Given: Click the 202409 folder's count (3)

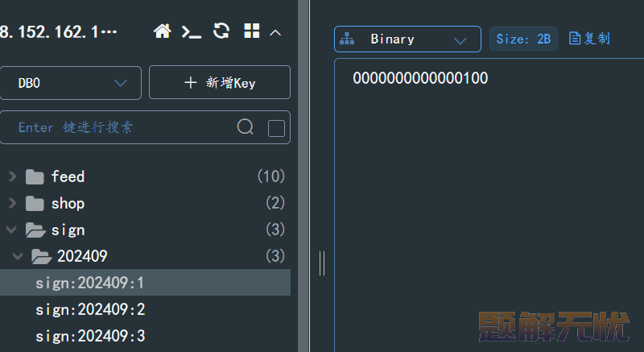Looking at the screenshot, I should pyautogui.click(x=275, y=256).
